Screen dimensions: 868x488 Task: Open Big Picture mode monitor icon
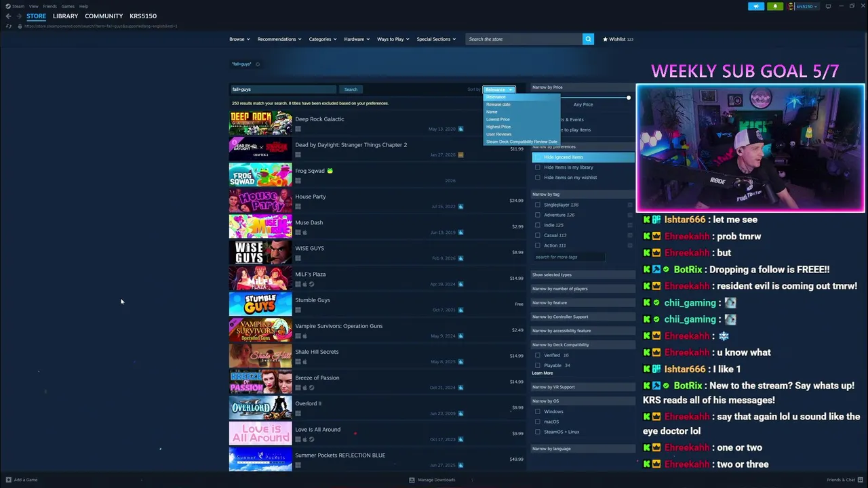tap(828, 6)
